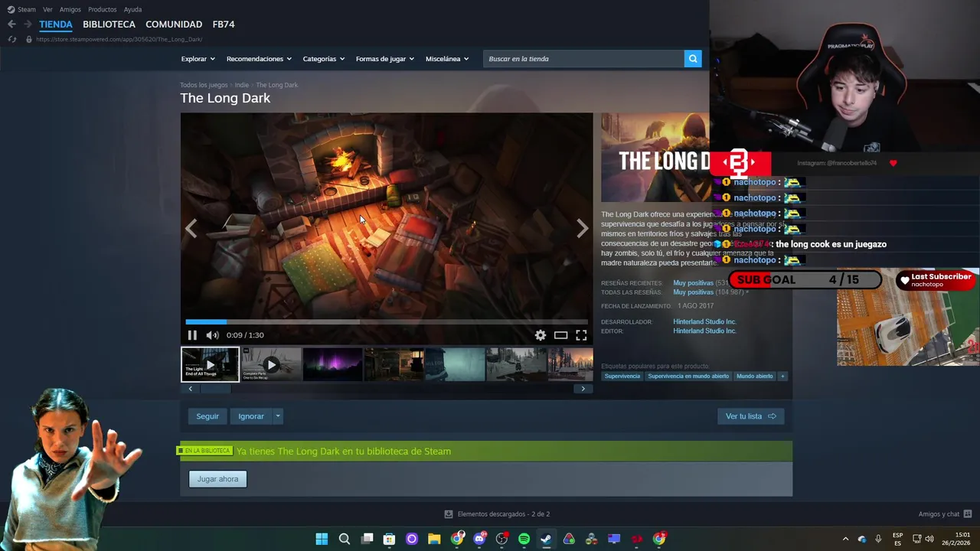Add a tag with the plus button
The height and width of the screenshot is (551, 980).
[x=782, y=376]
